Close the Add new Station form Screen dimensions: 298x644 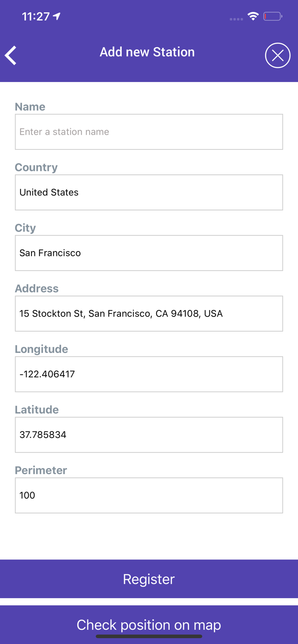coord(277,55)
